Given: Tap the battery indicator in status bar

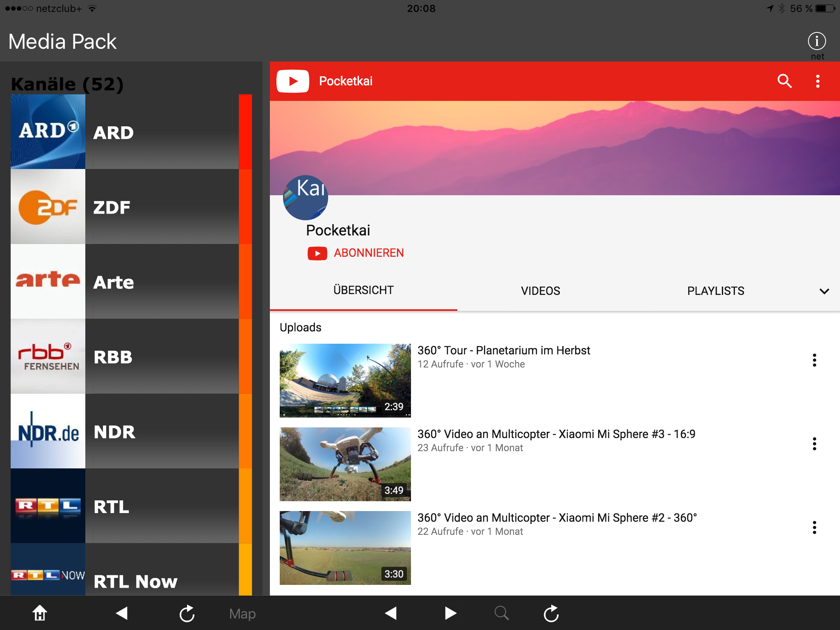Looking at the screenshot, I should [x=825, y=8].
